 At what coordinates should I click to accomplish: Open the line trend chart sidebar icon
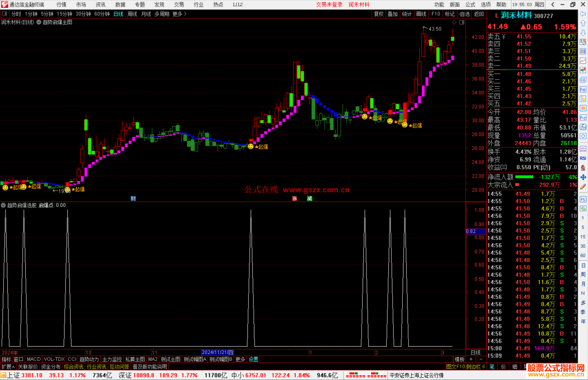(x=583, y=61)
